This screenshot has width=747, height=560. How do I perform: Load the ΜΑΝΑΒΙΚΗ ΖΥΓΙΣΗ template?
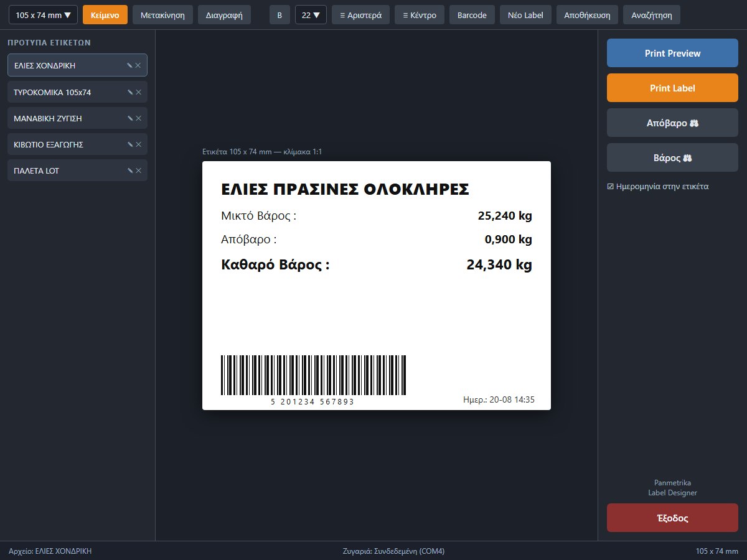[77, 118]
